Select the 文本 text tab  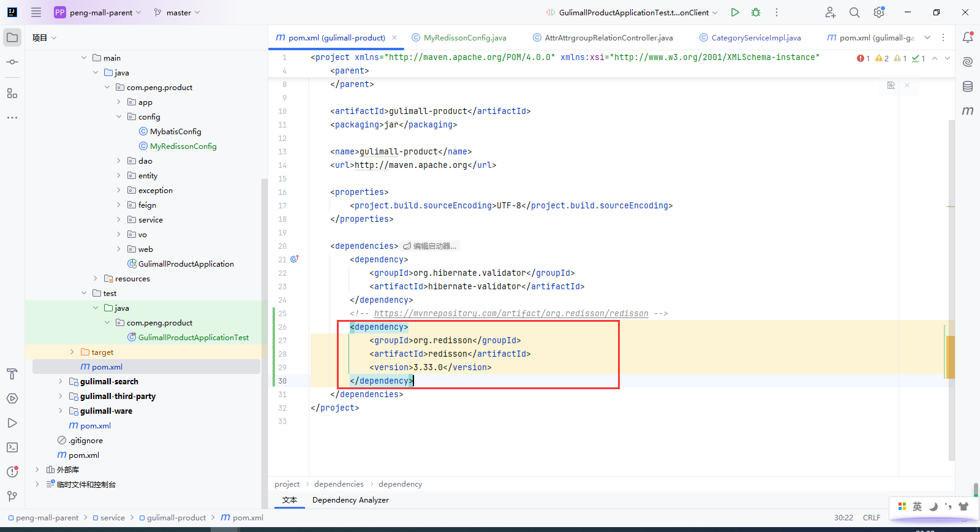tap(290, 500)
